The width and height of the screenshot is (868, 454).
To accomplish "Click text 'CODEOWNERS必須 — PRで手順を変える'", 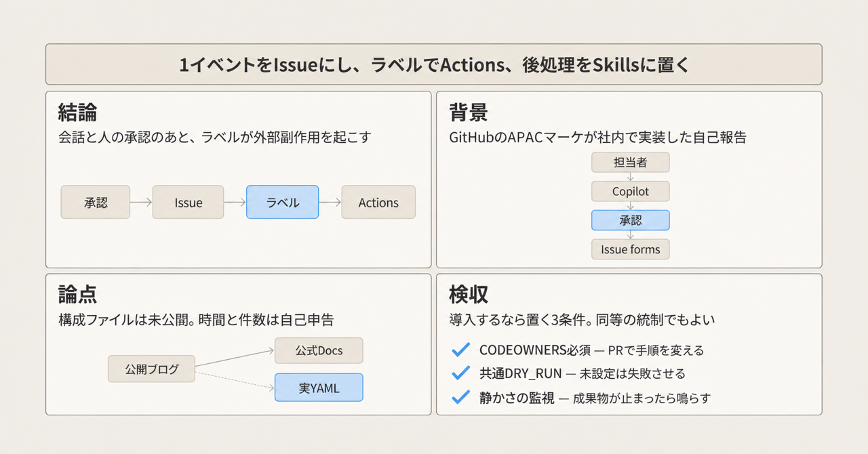I will pyautogui.click(x=591, y=350).
